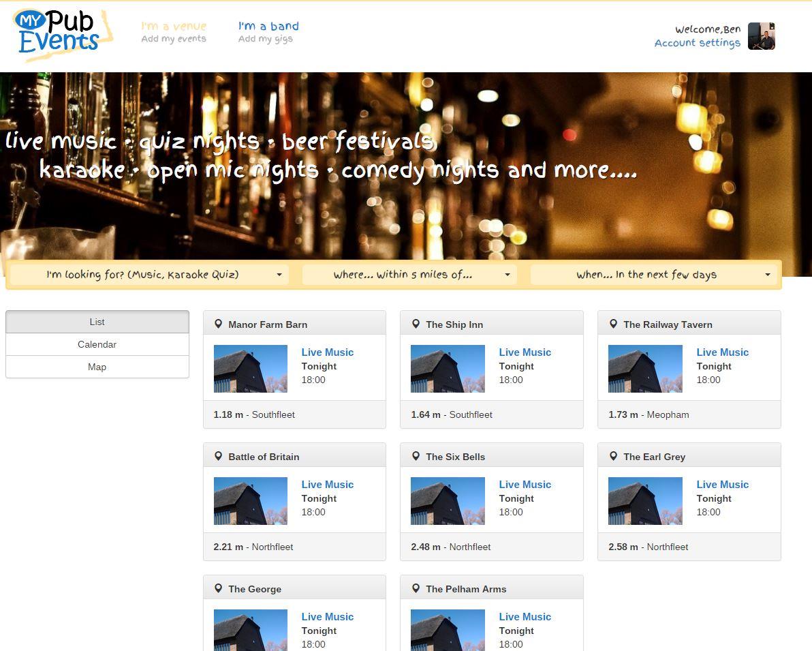Click The Pelham Arms event thumbnail
The width and height of the screenshot is (812, 651).
(448, 631)
